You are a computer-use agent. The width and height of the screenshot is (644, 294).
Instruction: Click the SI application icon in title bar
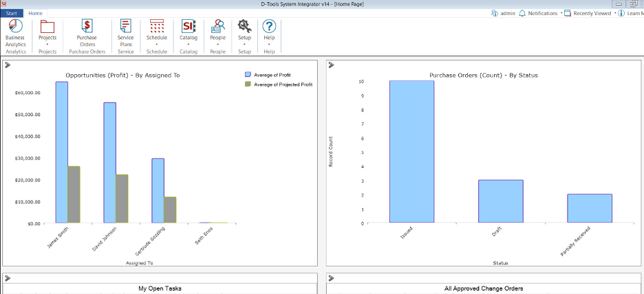3,3
